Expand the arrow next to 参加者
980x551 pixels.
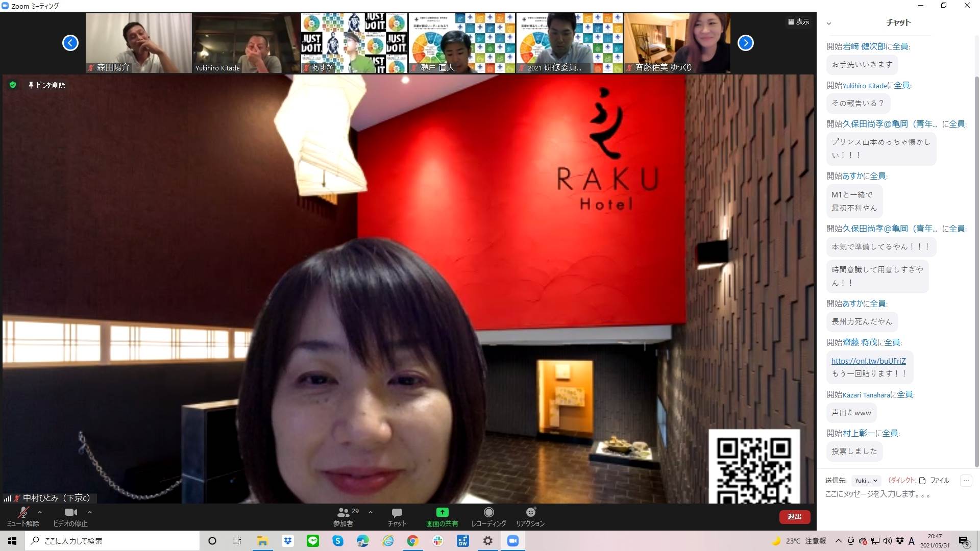click(371, 512)
